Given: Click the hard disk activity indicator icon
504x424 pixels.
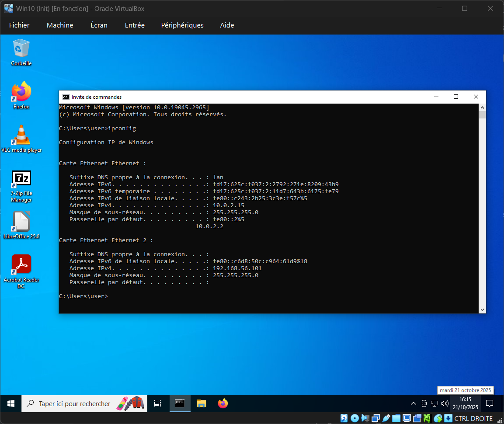Looking at the screenshot, I should tap(344, 418).
